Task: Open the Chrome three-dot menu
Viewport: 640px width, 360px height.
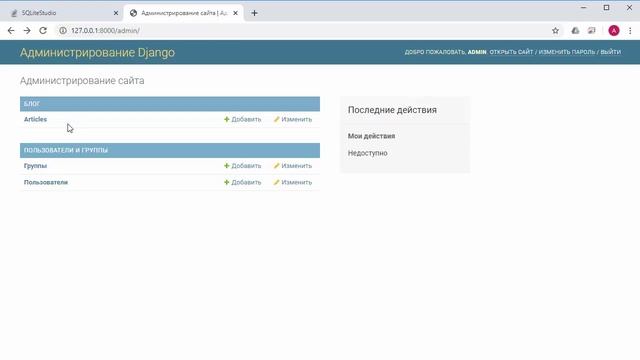Action: (x=630, y=31)
